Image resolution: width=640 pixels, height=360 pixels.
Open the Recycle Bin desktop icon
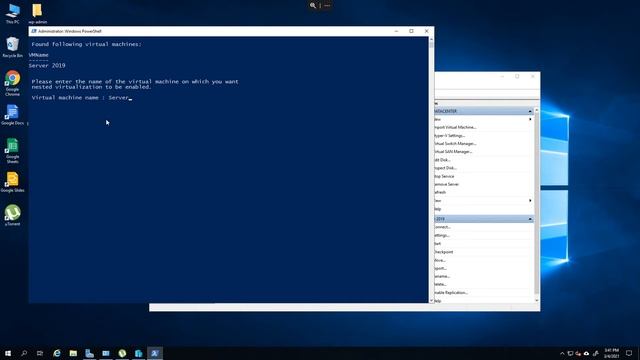pos(13,47)
